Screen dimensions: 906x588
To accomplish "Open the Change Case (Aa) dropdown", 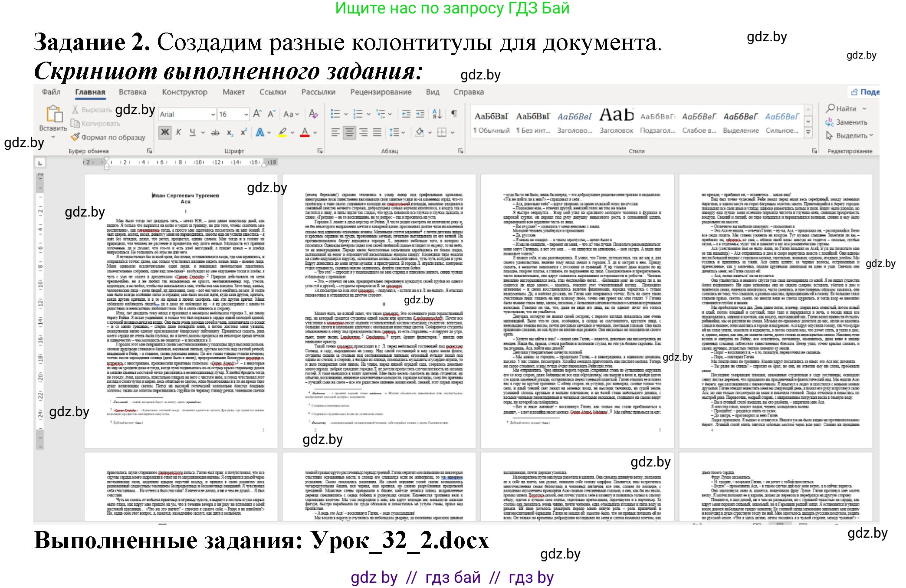I will coord(291,114).
